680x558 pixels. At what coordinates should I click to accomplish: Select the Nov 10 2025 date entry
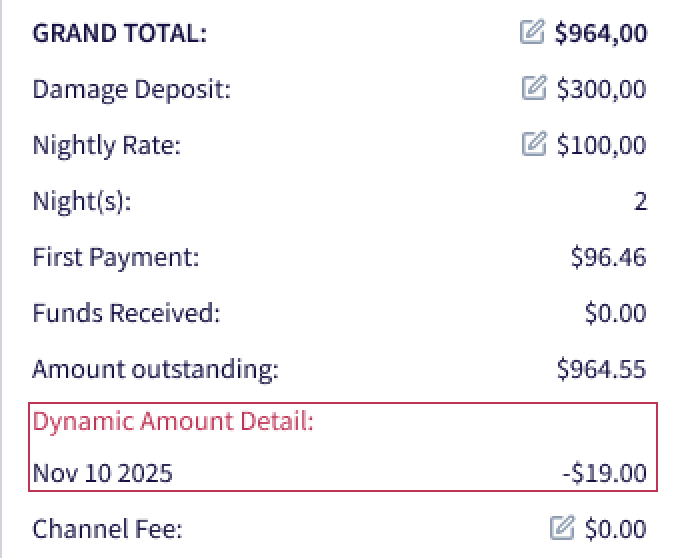pos(102,472)
